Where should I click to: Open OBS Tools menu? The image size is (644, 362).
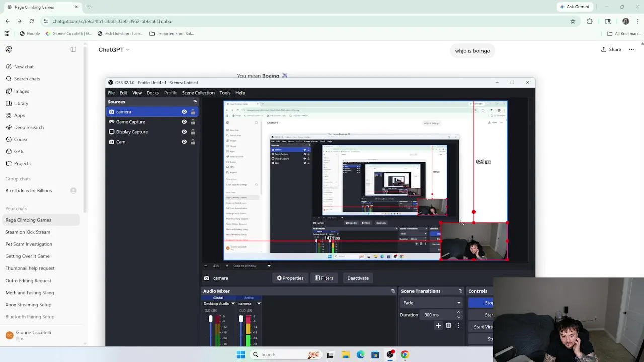pyautogui.click(x=225, y=93)
